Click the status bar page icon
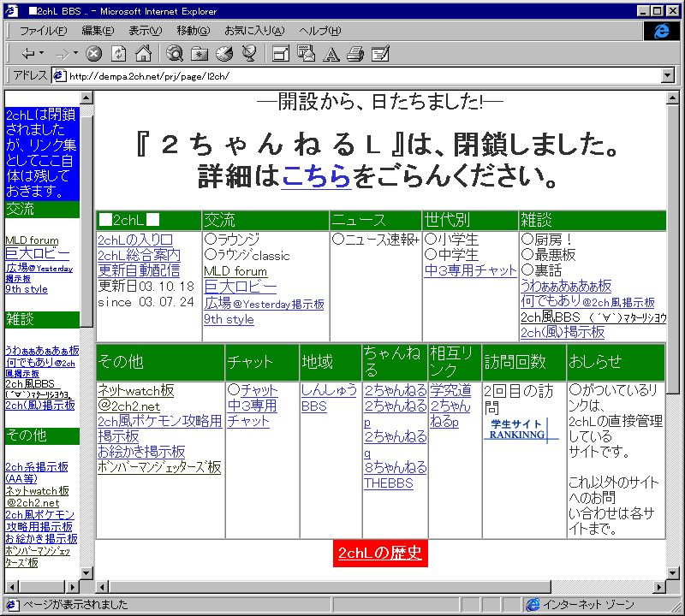Viewport: 685px width, 616px height. pos(11,605)
